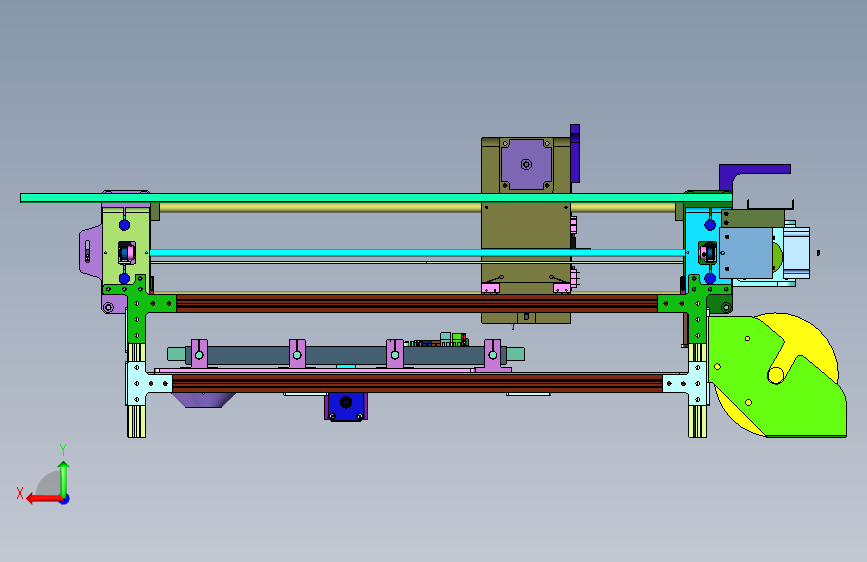Select the blue small motor under the lower rail
The height and width of the screenshot is (562, 867).
coord(346,407)
